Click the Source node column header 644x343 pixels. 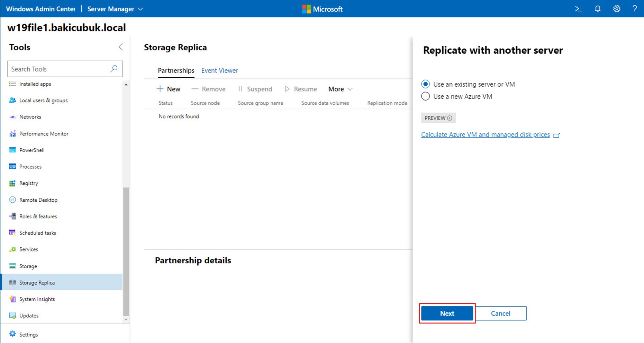(205, 103)
